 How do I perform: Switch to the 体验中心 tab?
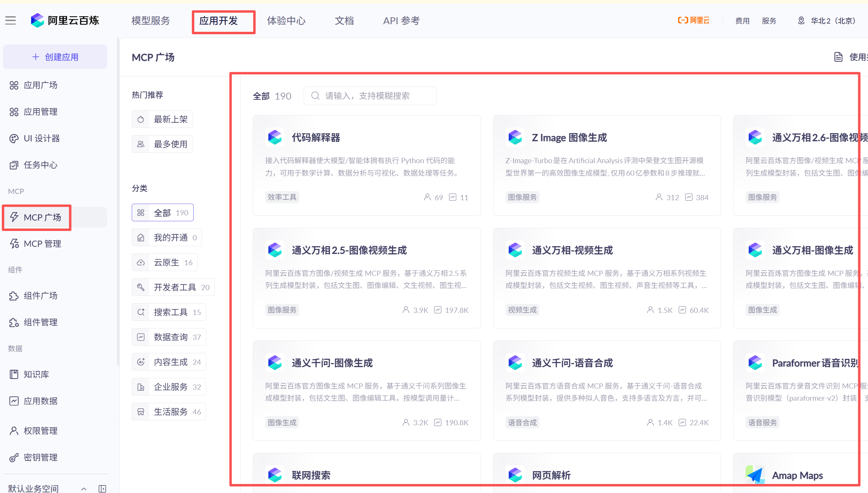pyautogui.click(x=286, y=21)
